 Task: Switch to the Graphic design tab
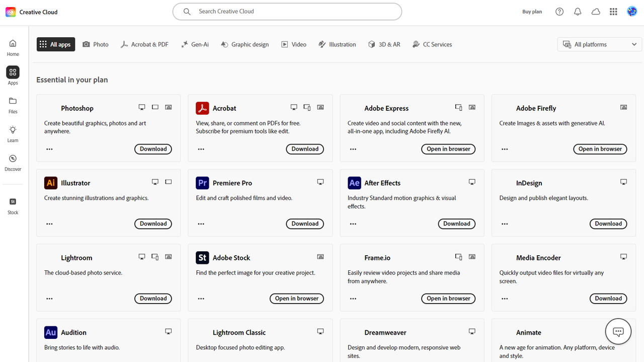point(245,44)
